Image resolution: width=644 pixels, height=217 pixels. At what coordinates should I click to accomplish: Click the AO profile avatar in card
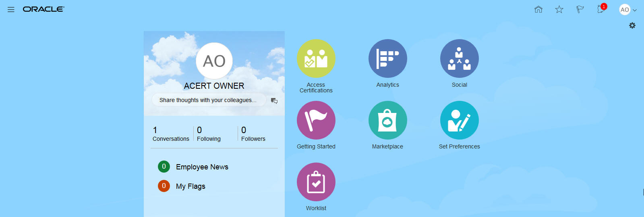pos(214,61)
